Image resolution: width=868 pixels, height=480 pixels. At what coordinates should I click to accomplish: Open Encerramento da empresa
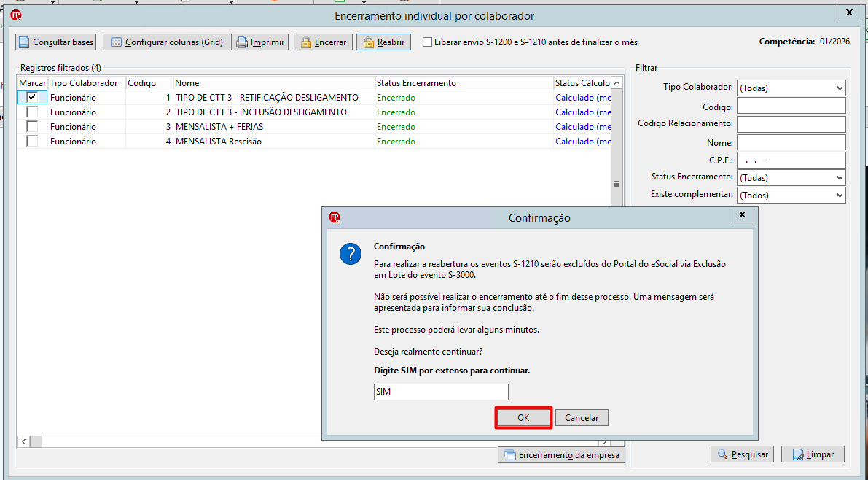coord(562,456)
